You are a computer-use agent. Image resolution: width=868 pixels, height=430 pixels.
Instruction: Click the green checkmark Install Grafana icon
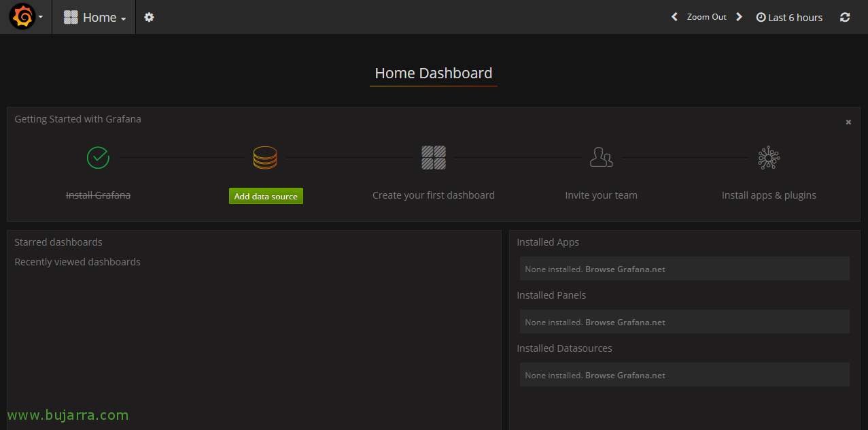(98, 158)
